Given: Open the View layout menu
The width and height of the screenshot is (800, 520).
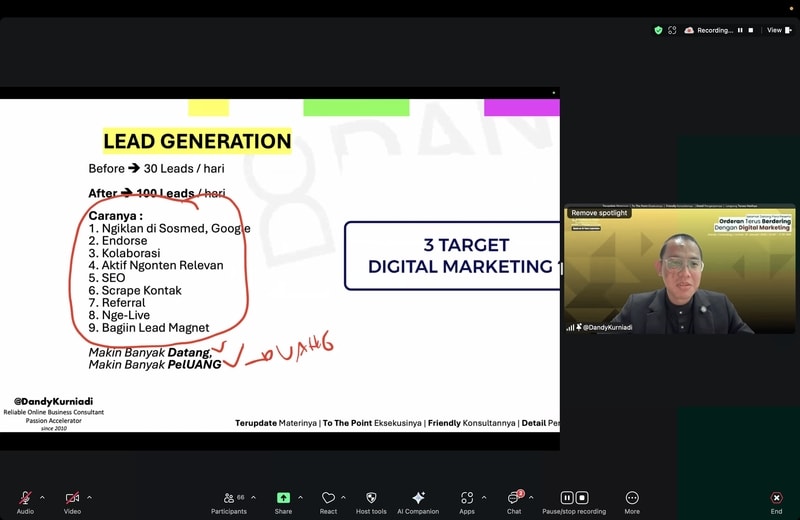Looking at the screenshot, I should 777,30.
